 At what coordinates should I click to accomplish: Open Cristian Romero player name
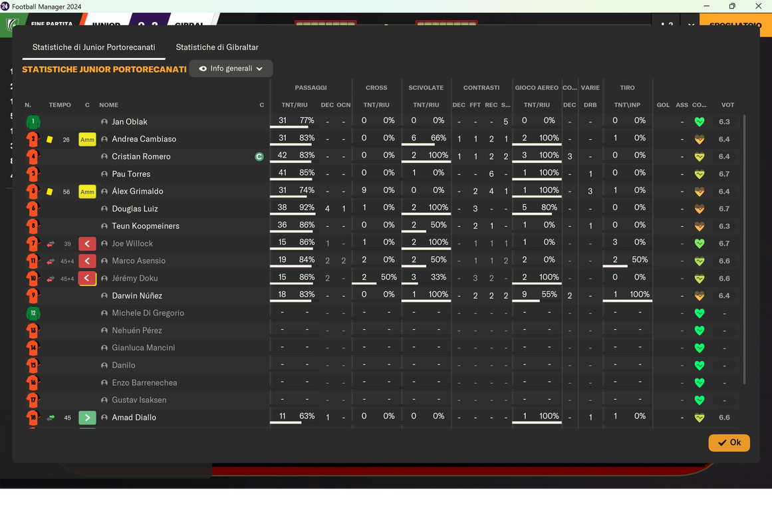142,157
